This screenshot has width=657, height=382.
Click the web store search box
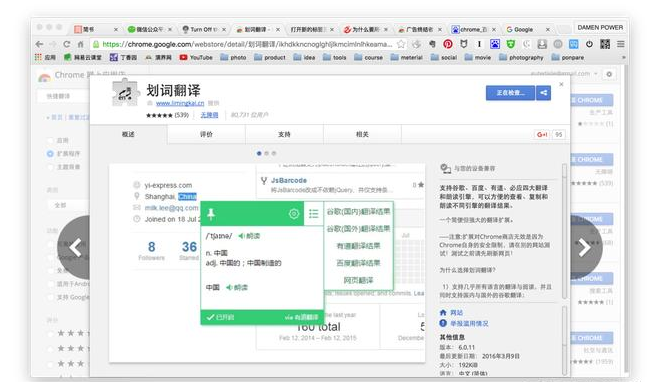63,96
